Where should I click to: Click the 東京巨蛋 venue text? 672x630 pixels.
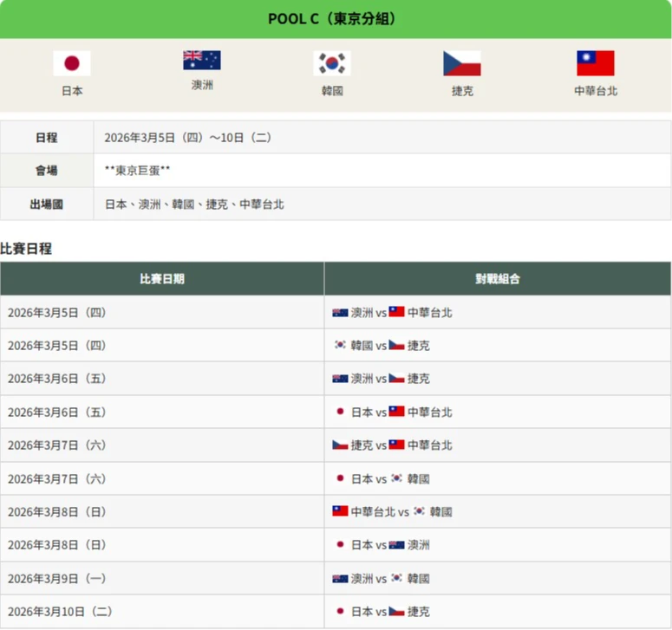click(137, 171)
